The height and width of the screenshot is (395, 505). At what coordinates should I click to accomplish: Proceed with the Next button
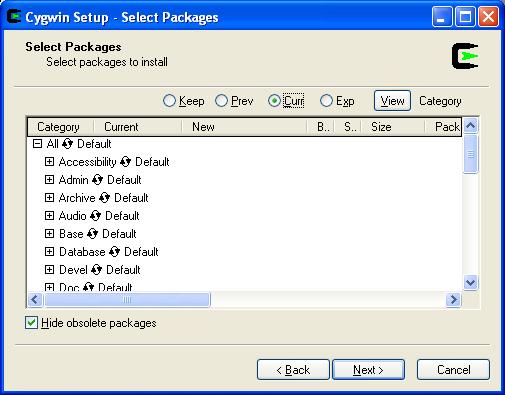click(x=368, y=370)
